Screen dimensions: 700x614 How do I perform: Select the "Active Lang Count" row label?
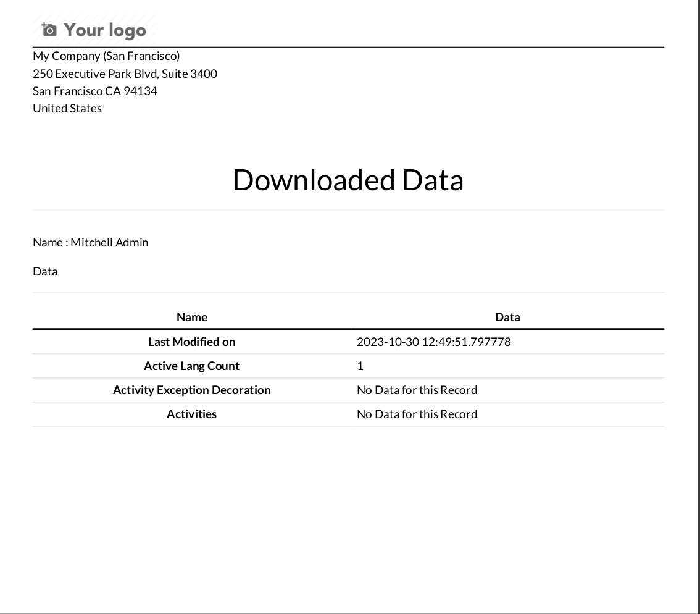point(191,366)
